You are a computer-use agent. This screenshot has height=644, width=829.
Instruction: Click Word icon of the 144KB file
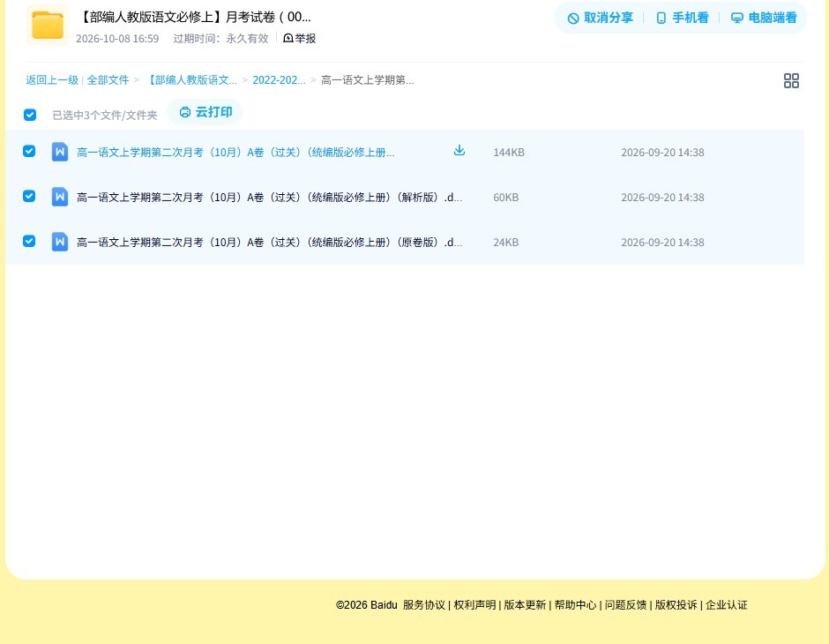click(x=60, y=153)
